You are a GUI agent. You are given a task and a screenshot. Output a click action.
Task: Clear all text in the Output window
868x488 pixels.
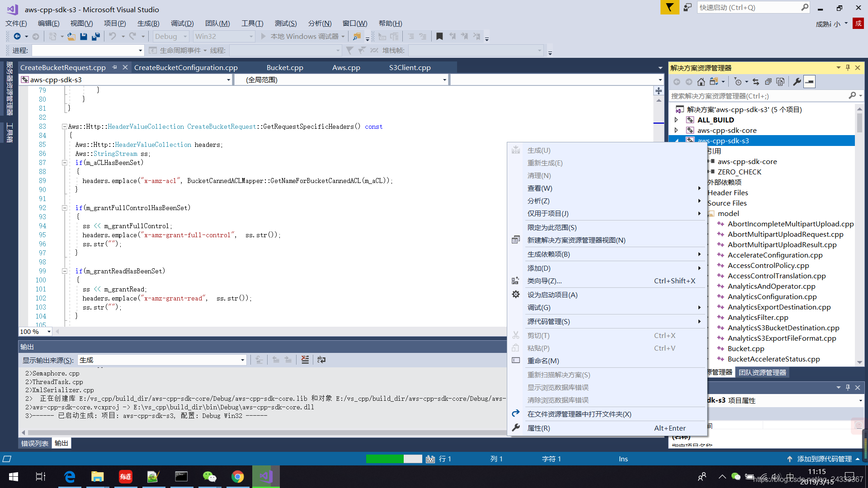click(305, 360)
